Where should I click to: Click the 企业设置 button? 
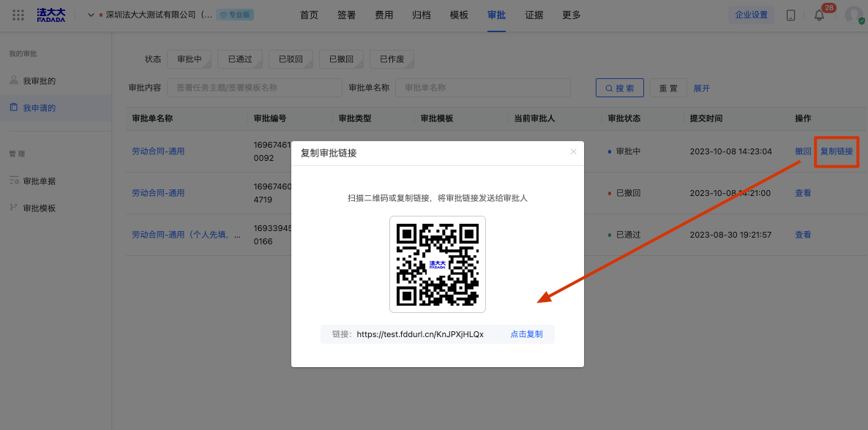751,15
